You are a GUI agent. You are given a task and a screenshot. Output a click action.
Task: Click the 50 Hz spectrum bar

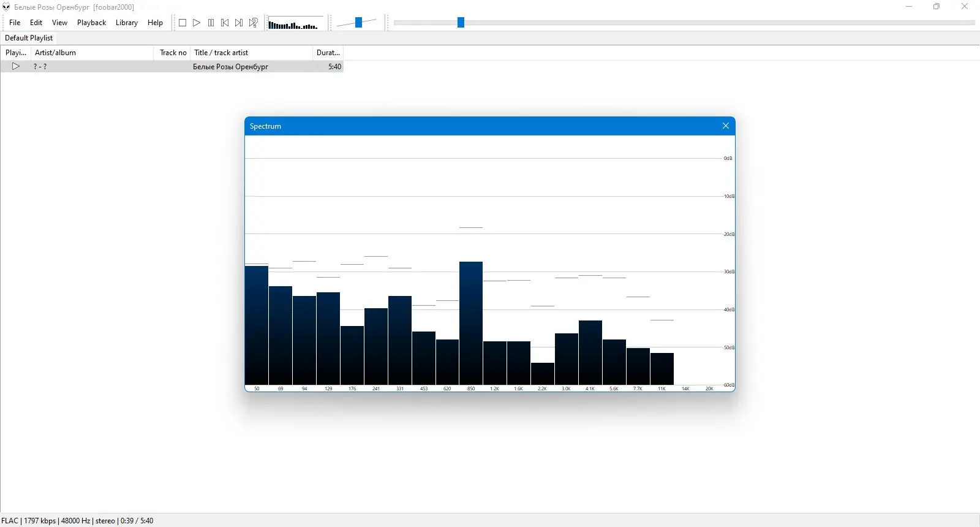point(257,325)
